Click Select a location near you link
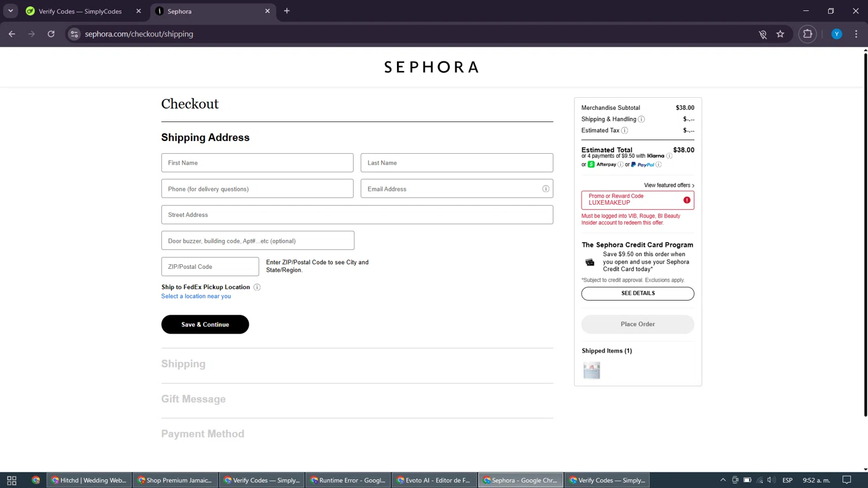 tap(196, 297)
